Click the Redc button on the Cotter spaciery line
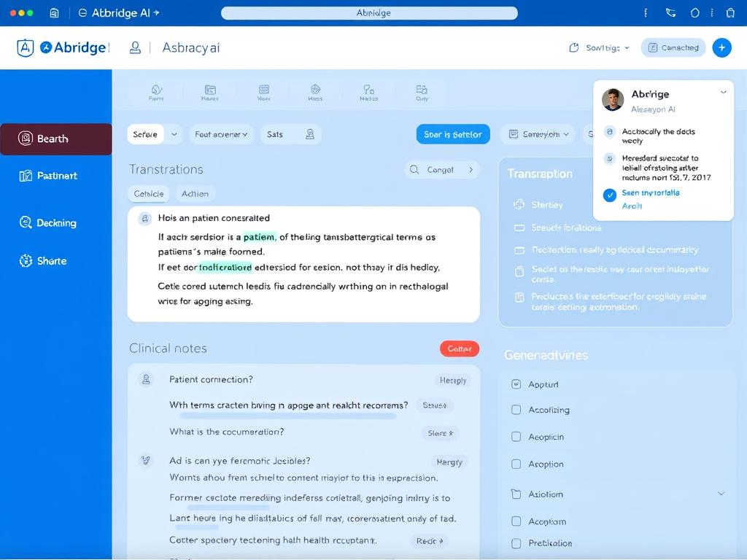This screenshot has width=747, height=560. [429, 541]
